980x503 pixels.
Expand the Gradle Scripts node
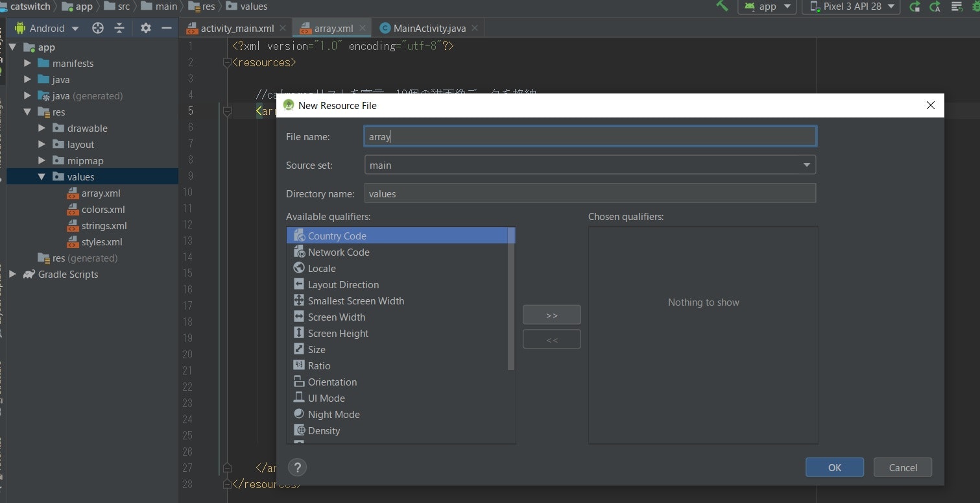[12, 274]
